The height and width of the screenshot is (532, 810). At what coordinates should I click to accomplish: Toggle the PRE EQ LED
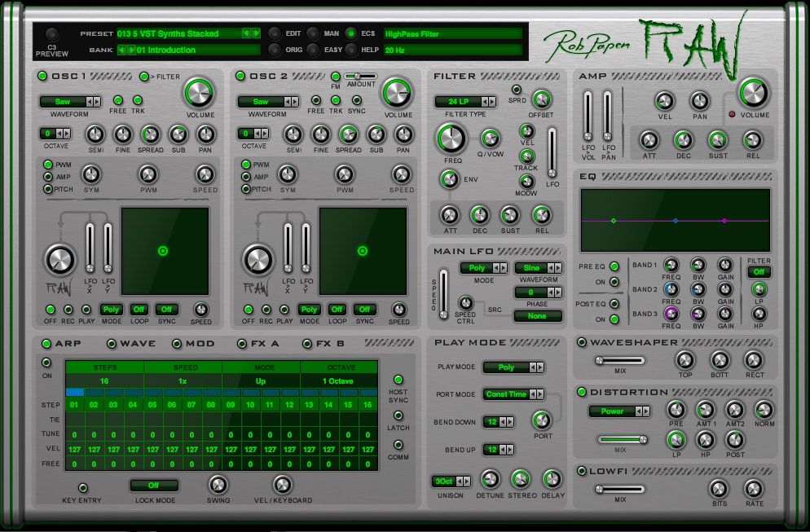[614, 266]
